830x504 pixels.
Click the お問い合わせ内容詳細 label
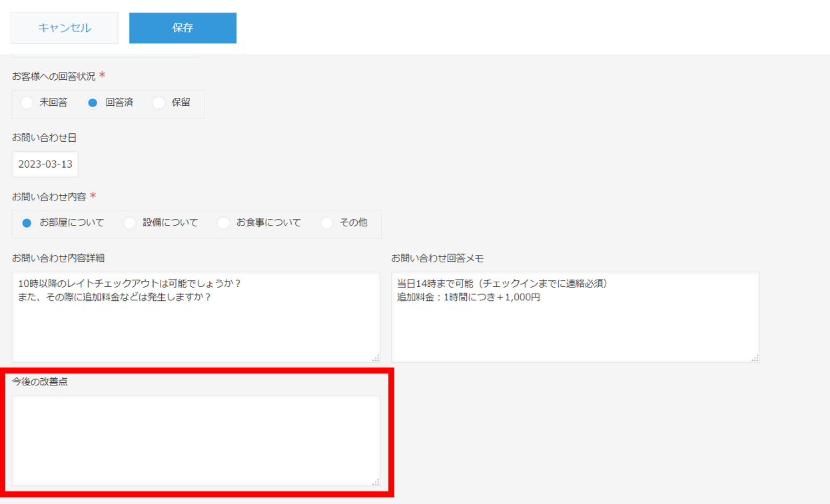[x=59, y=258]
